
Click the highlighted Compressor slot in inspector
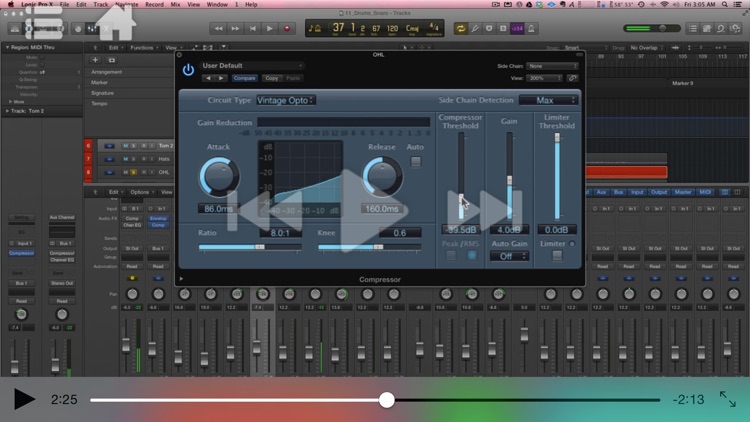click(x=22, y=253)
